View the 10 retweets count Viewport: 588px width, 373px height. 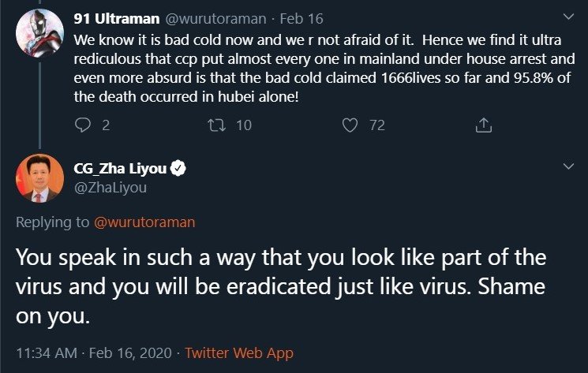tap(244, 125)
